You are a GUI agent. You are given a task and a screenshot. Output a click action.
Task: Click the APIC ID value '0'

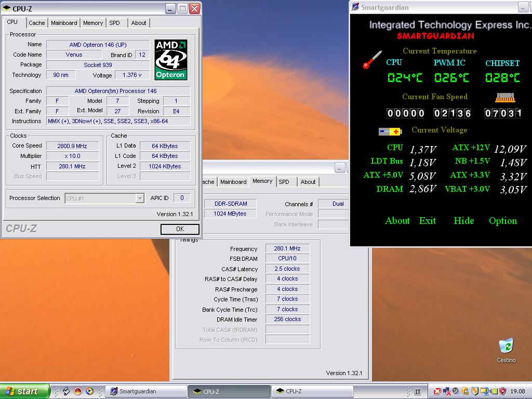coord(182,198)
